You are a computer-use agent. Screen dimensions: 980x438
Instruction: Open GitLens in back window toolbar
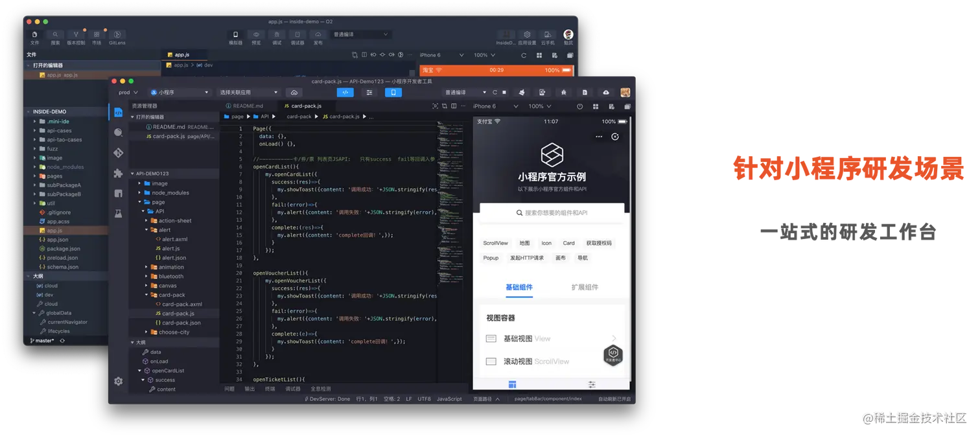click(117, 38)
